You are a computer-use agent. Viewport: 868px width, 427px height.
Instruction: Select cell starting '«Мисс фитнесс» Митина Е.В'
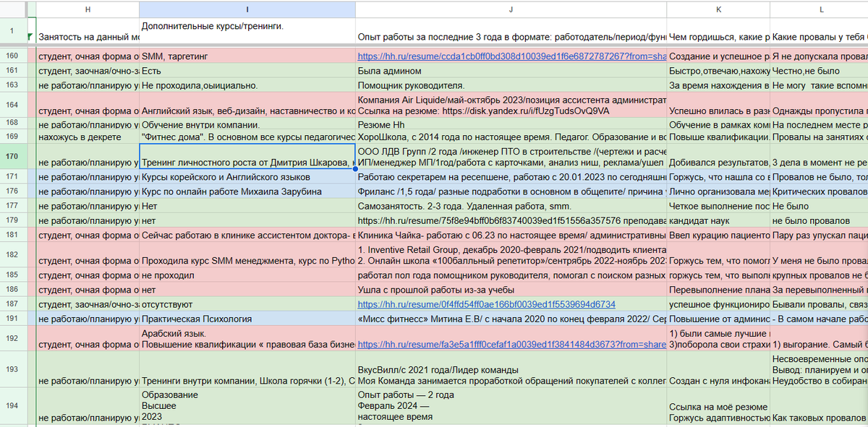point(511,319)
